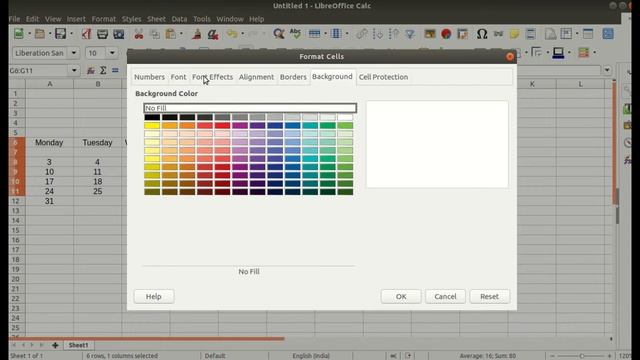
Task: Expand the formula bar arrow
Action: [607, 70]
